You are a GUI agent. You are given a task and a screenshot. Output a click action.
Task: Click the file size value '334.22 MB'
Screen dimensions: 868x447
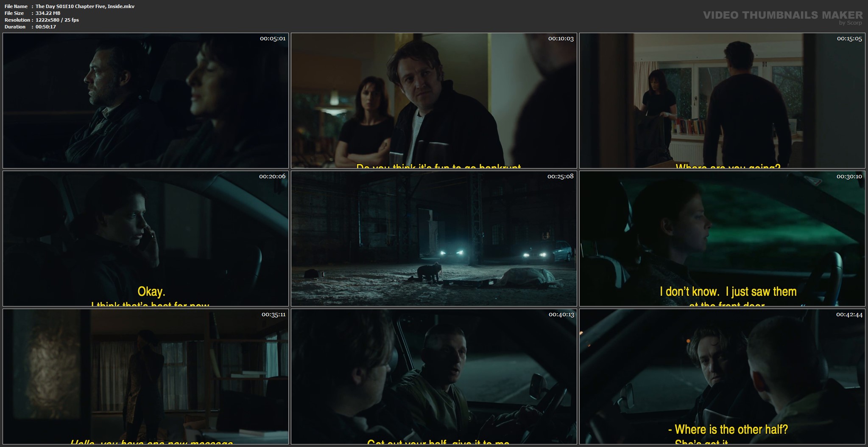[x=48, y=13]
